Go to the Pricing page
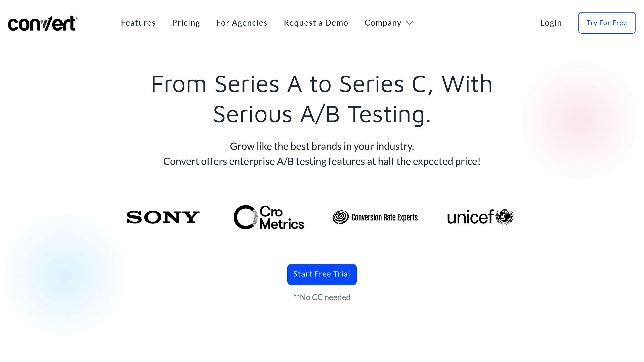 pyautogui.click(x=186, y=23)
